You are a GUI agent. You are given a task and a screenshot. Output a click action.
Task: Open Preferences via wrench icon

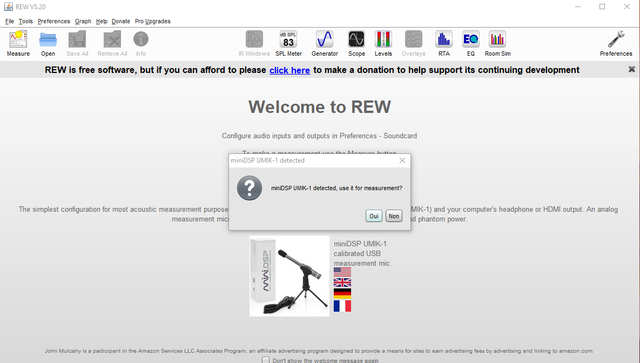(x=616, y=43)
